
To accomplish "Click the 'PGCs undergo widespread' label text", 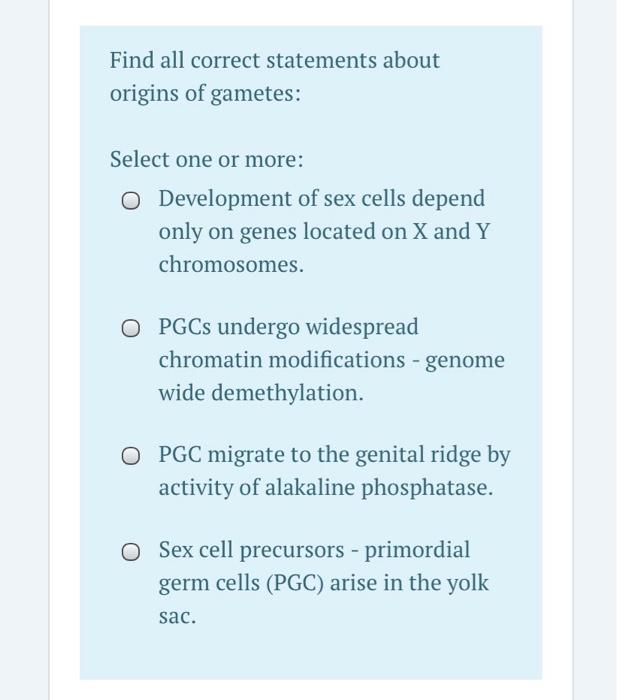I will [x=288, y=326].
